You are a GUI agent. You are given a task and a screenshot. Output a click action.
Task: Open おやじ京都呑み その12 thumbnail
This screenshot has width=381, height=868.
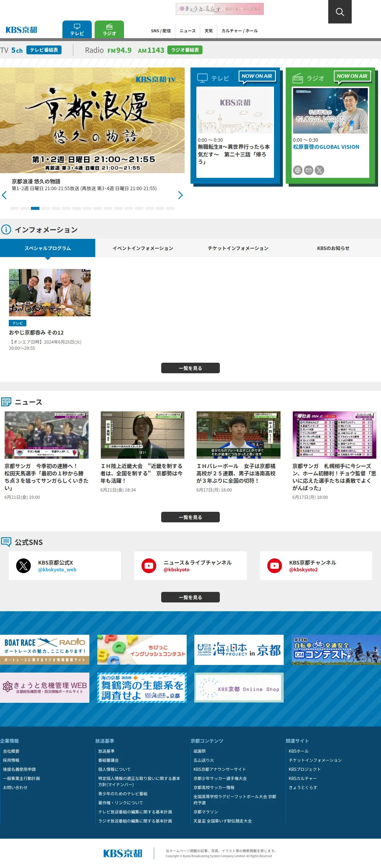pos(50,293)
